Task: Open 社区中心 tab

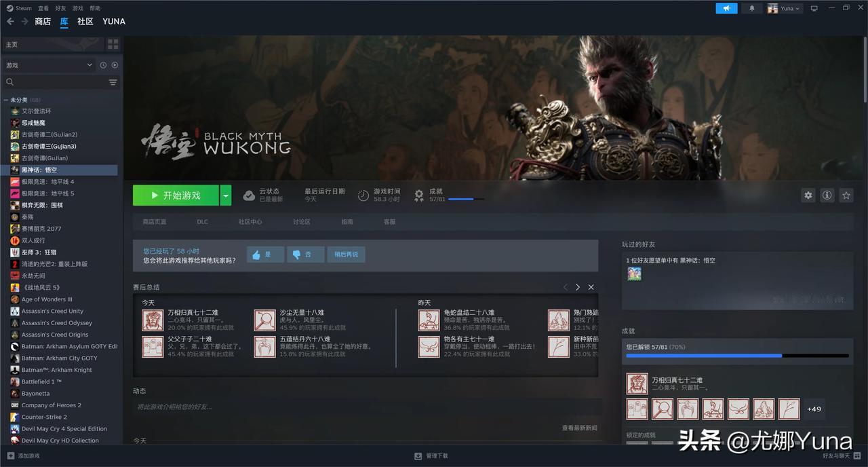Action: coord(250,222)
